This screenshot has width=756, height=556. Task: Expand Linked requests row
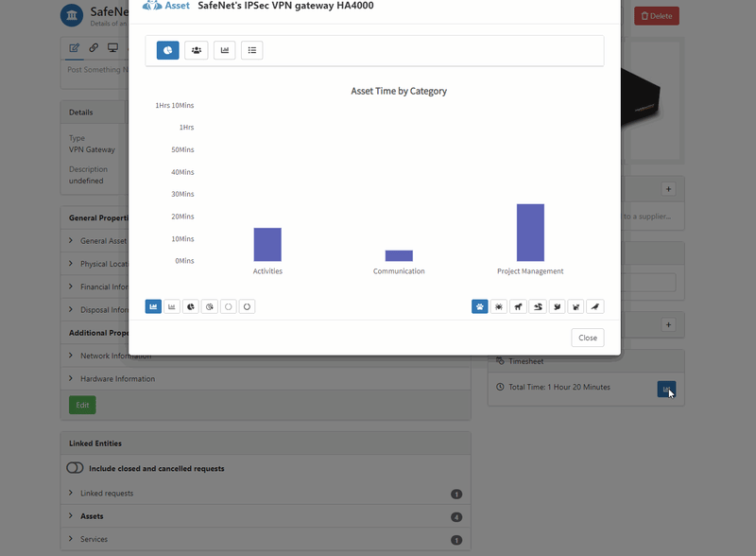pos(266,494)
